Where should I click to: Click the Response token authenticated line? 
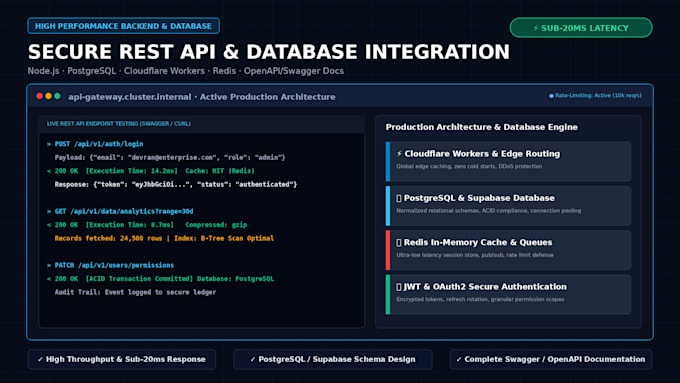(176, 184)
